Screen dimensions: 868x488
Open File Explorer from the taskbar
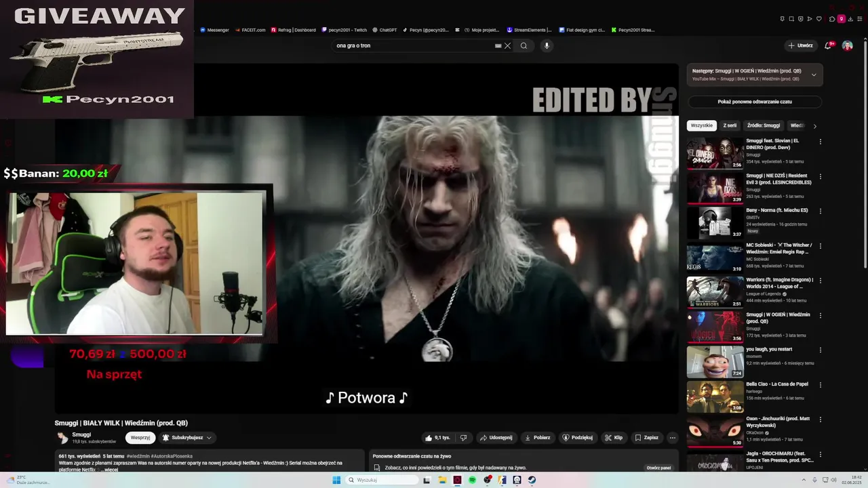(x=442, y=480)
